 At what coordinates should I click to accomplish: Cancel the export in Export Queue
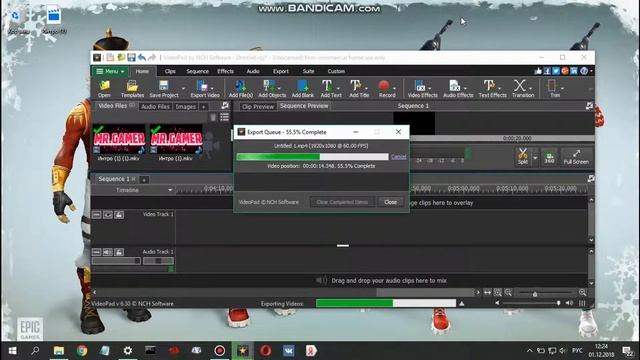click(x=398, y=157)
